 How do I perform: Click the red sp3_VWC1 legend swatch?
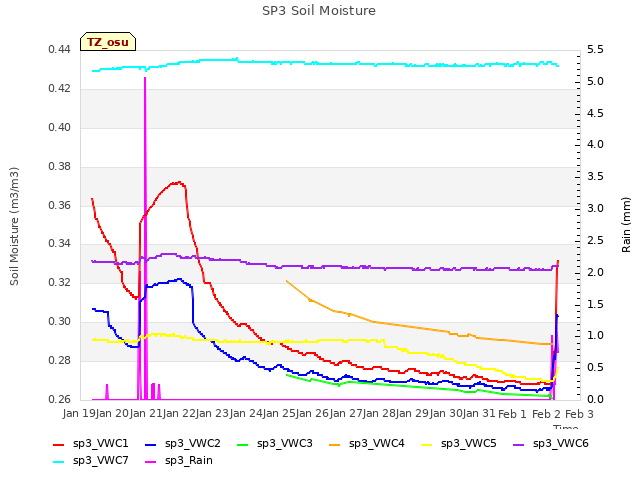click(x=59, y=444)
